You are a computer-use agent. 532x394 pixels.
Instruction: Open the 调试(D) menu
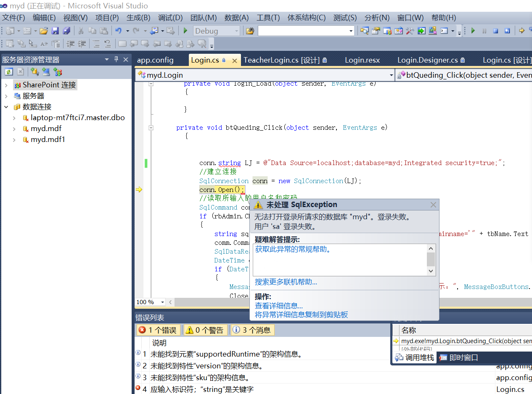[170, 18]
